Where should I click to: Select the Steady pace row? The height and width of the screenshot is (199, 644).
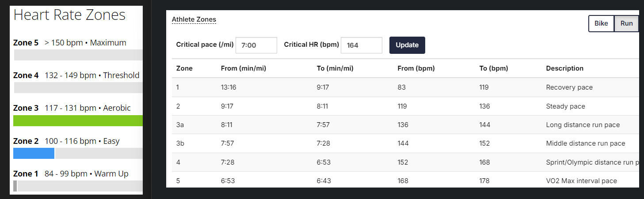pyautogui.click(x=405, y=106)
